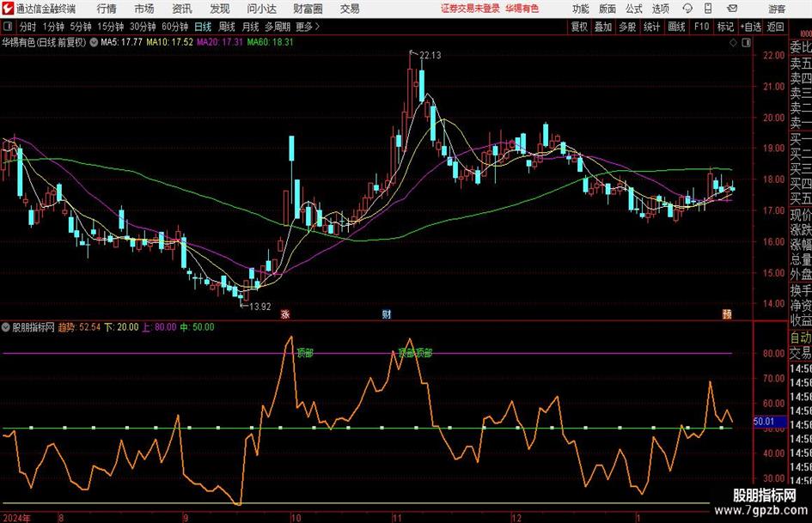Open 多周期 multi-period view
This screenshot has width=812, height=523.
pyautogui.click(x=278, y=27)
